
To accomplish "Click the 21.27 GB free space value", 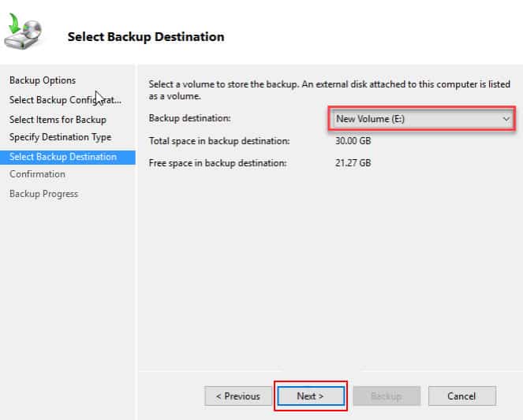I will pos(353,163).
